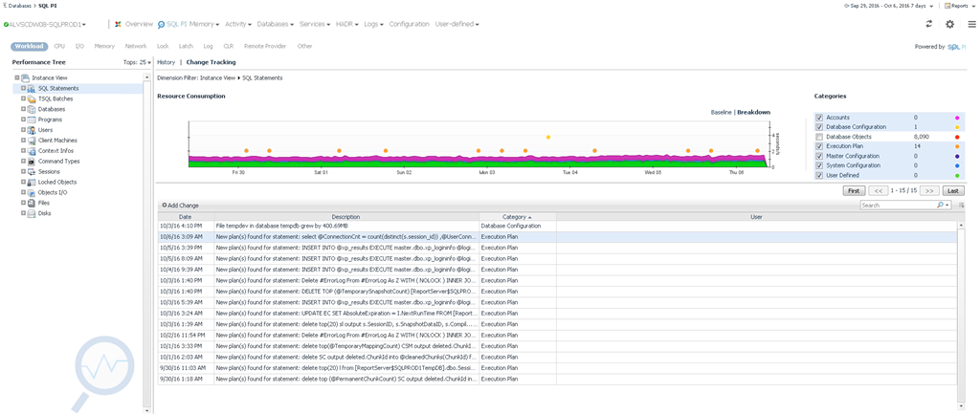Click the table column options icon beside search
Screen dimensions: 980x414
click(x=961, y=205)
